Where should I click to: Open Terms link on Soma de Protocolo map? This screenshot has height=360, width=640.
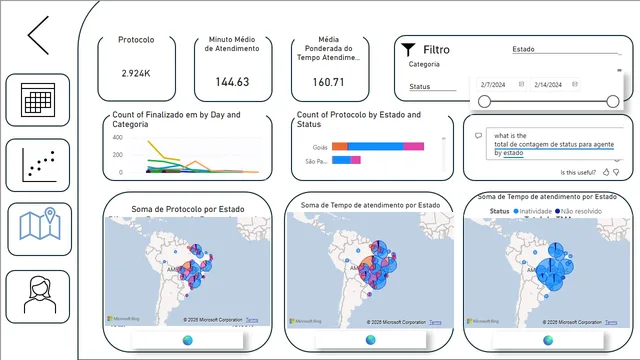click(252, 320)
